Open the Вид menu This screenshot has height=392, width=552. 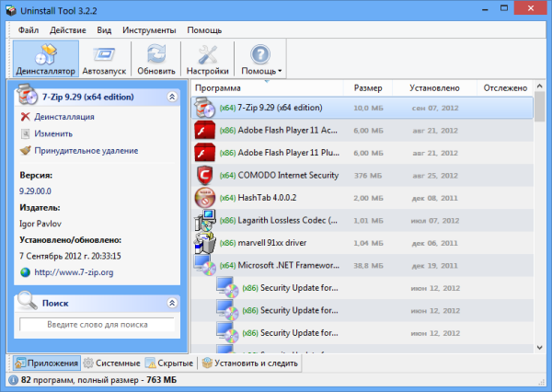click(x=104, y=30)
